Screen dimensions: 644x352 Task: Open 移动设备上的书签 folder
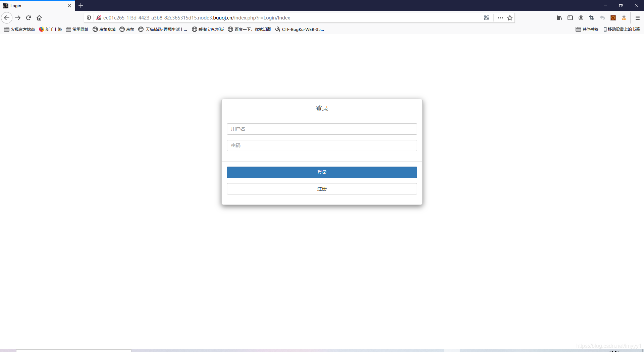pyautogui.click(x=622, y=29)
